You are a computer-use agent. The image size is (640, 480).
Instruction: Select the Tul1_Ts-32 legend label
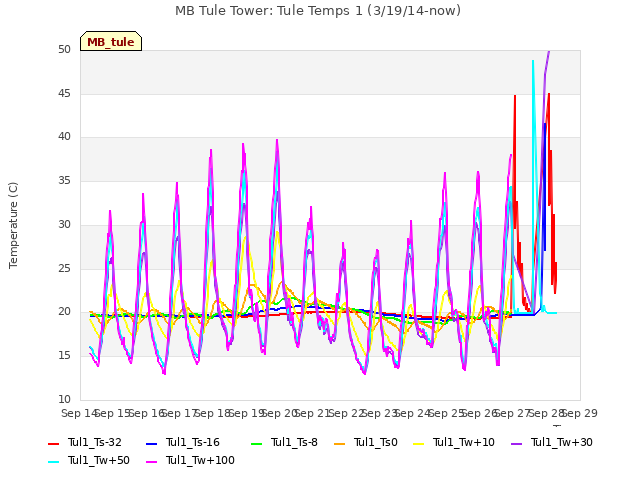[x=95, y=442]
